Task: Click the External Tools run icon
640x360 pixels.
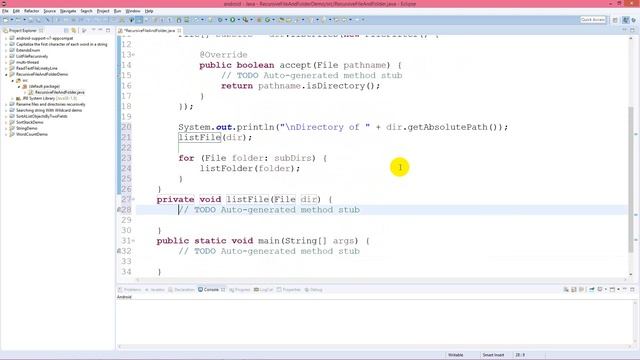Action: coord(245,20)
